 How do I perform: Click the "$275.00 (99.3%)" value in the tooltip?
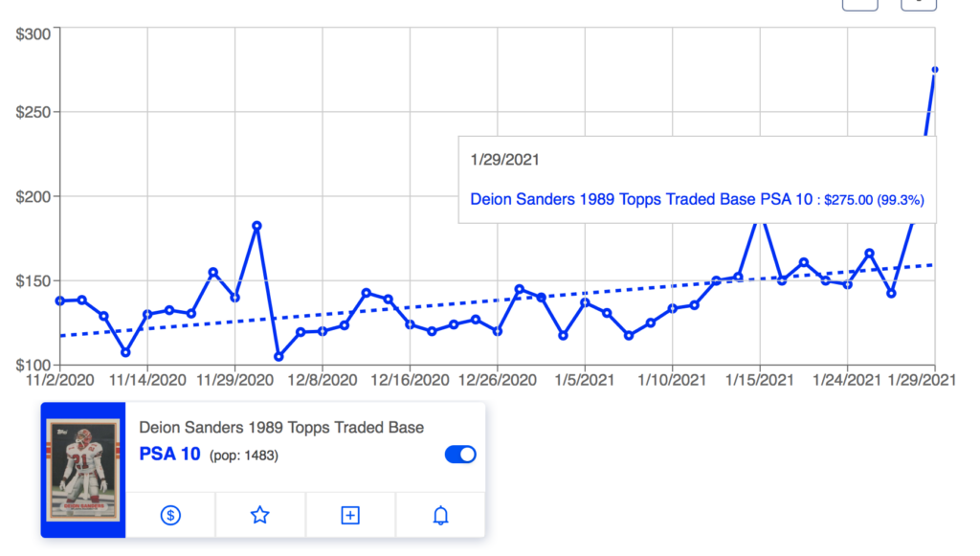875,200
